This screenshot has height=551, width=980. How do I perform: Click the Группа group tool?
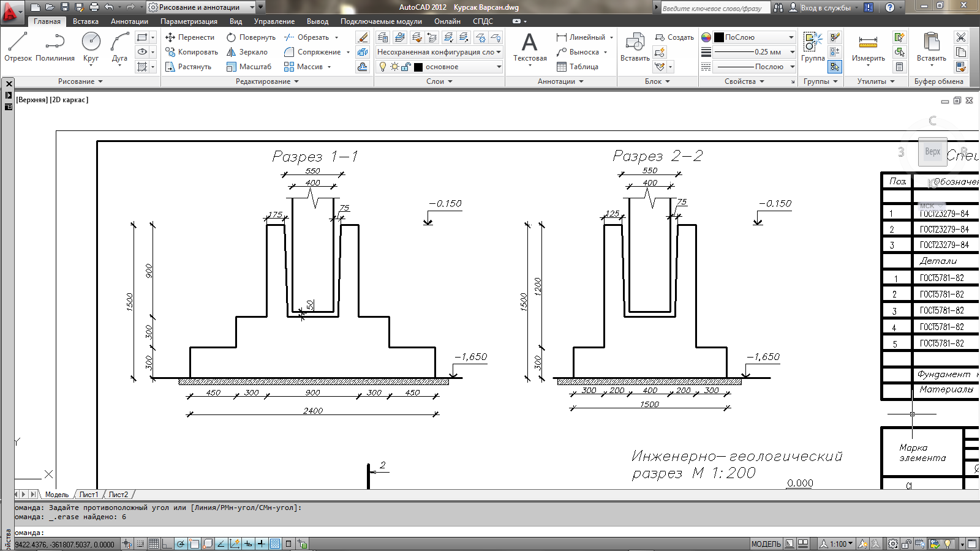813,47
